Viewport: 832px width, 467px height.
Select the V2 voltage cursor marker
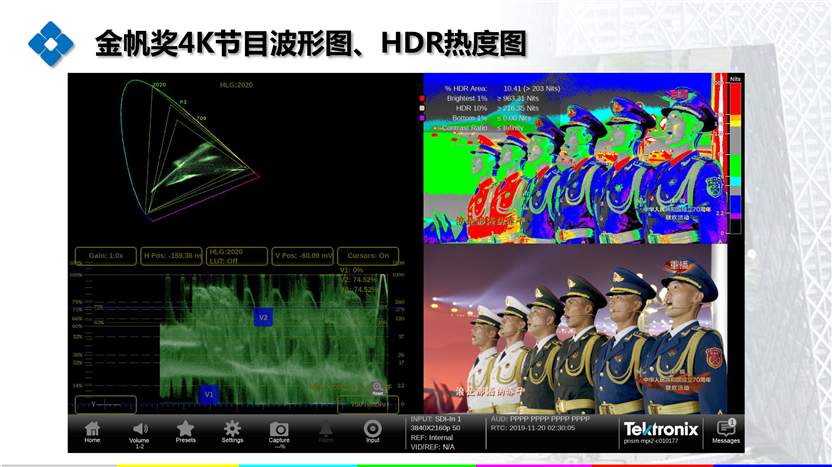tap(263, 317)
